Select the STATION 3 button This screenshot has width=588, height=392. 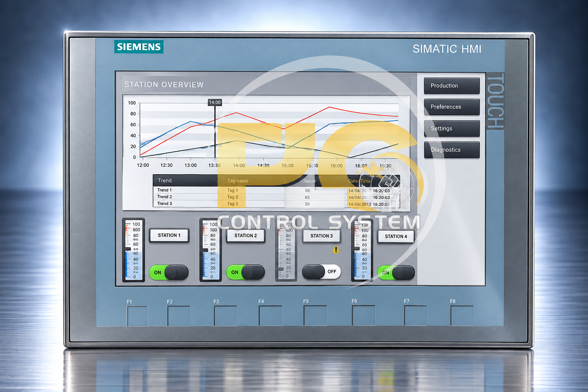click(322, 236)
